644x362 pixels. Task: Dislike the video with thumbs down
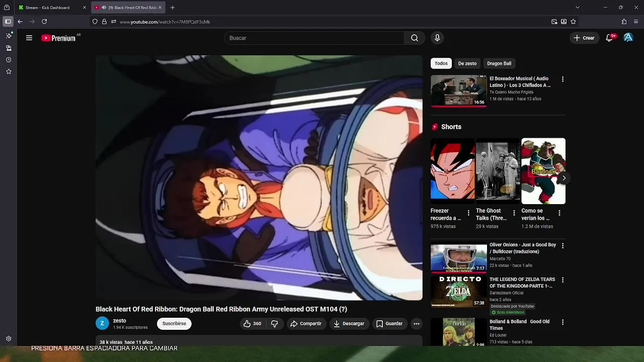[x=275, y=324]
